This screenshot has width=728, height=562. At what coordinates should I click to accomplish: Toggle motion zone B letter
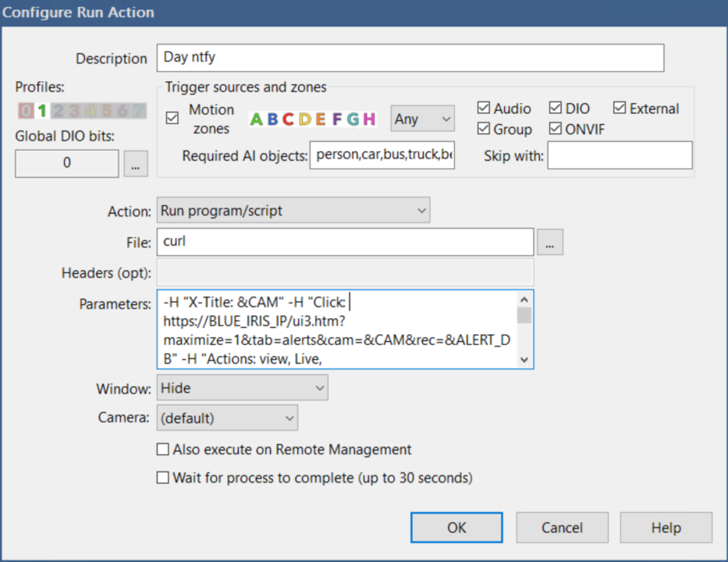[272, 119]
